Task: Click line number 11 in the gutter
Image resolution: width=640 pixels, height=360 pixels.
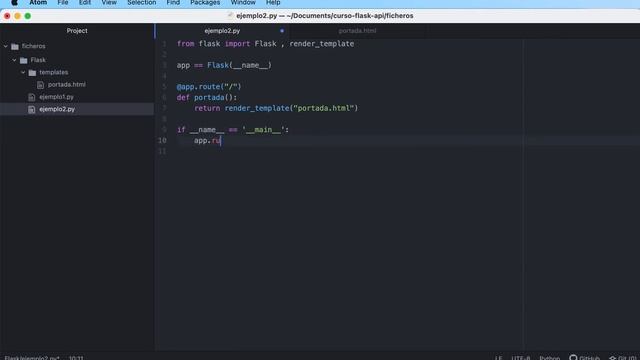Action: 162,151
